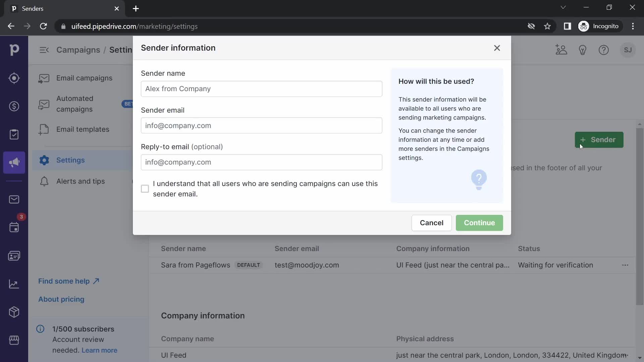Expand the three-dot menu for Sara sender

[625, 265]
